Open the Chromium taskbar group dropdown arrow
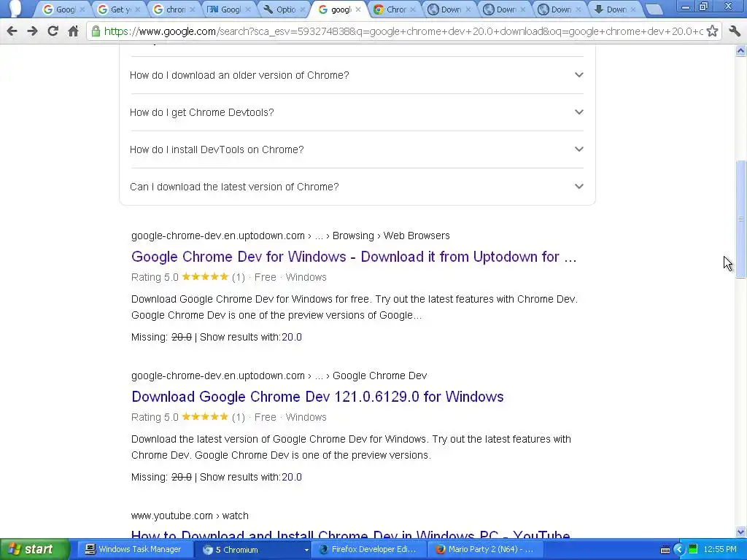This screenshot has height=560, width=747. click(306, 550)
